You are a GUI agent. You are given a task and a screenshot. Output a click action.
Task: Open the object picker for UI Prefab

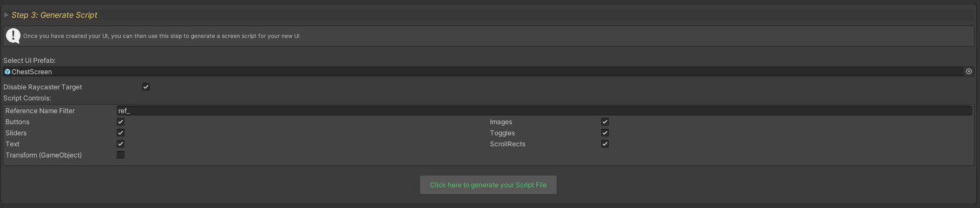(969, 71)
